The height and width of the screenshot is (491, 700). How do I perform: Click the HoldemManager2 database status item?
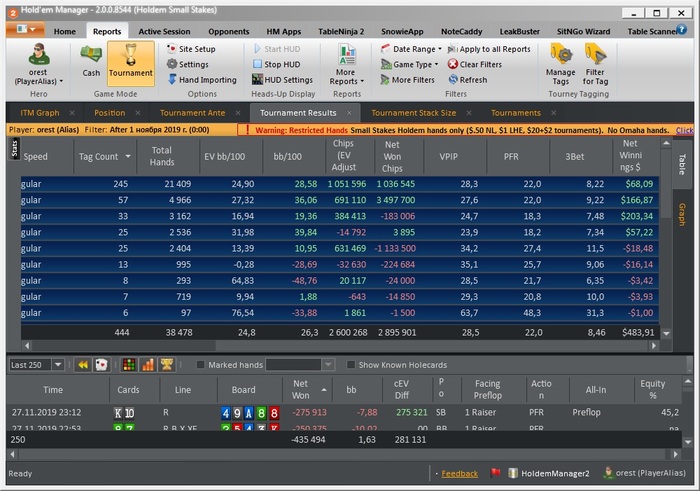point(549,473)
